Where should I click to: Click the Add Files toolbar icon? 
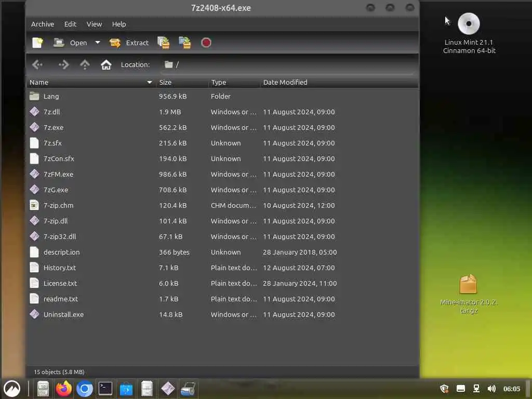[x=164, y=43]
